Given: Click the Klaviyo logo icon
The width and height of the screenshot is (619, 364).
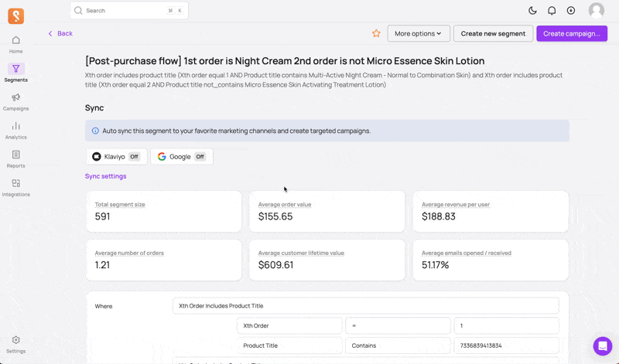Looking at the screenshot, I should point(96,157).
